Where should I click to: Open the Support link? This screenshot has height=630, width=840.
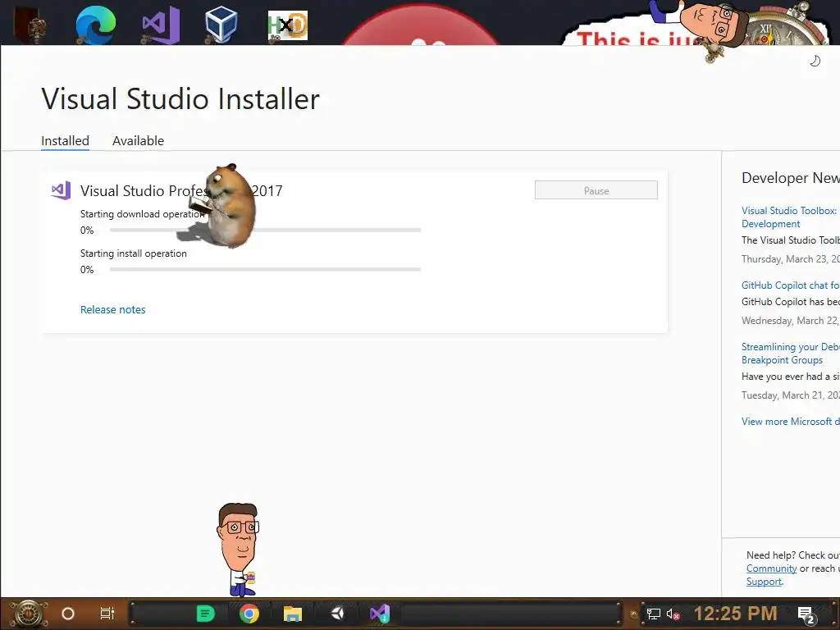coord(764,582)
